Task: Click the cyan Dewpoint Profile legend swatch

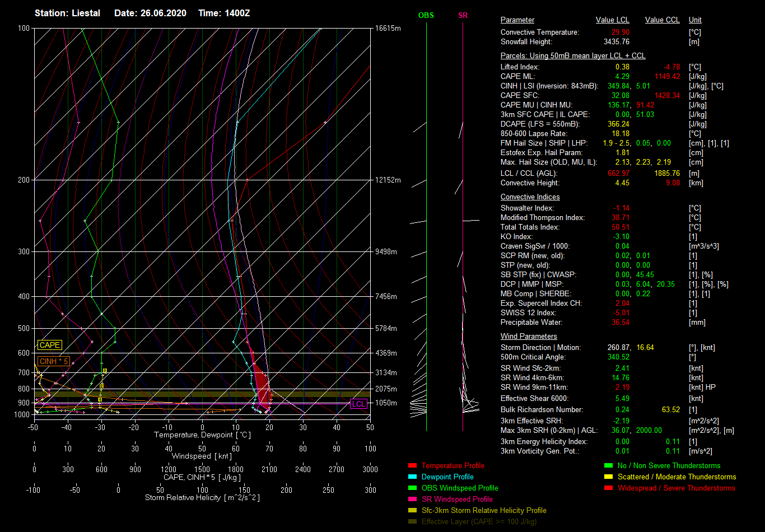Action: (412, 477)
